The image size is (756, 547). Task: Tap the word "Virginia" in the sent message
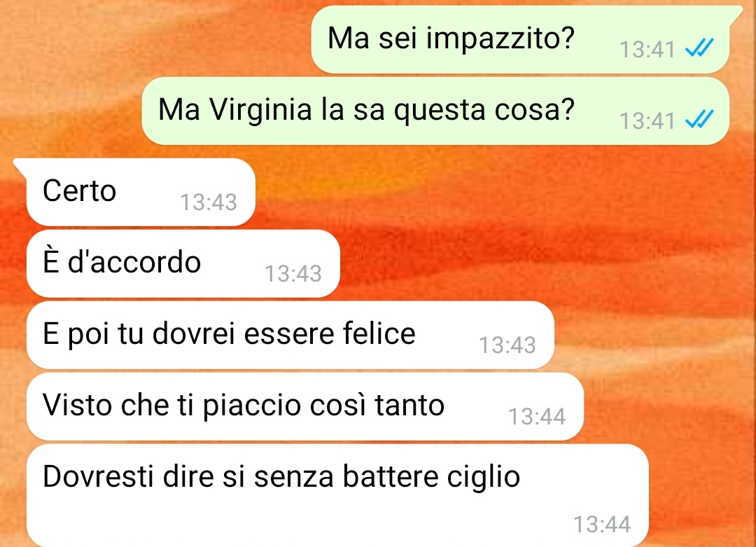pos(260,111)
